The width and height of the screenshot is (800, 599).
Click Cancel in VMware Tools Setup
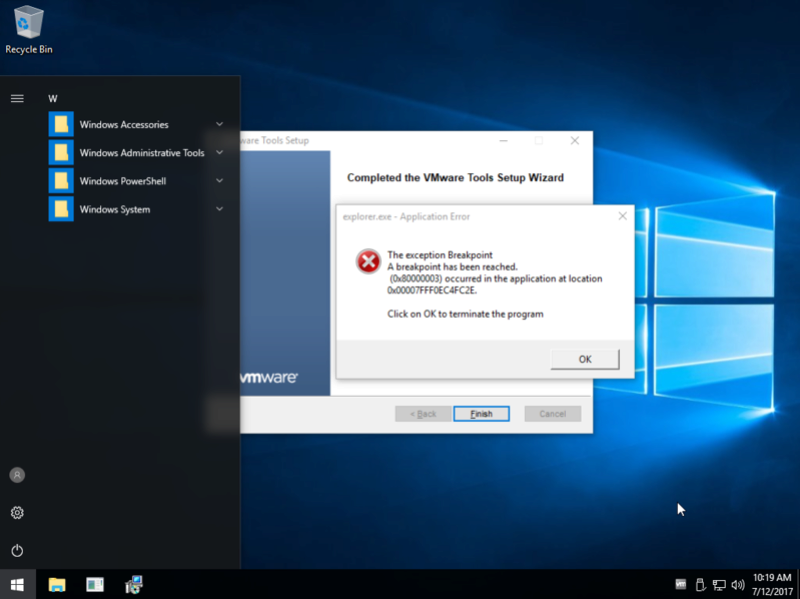(x=553, y=414)
